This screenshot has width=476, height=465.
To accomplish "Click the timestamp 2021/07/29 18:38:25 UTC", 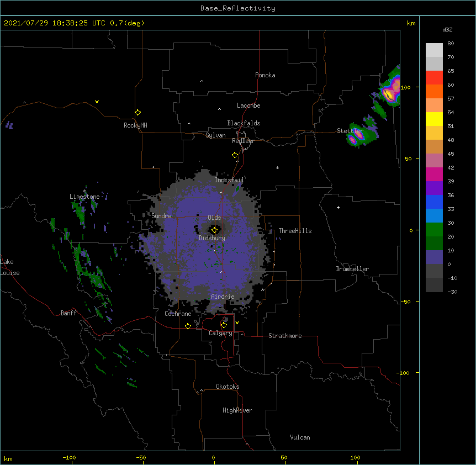I will [x=54, y=23].
